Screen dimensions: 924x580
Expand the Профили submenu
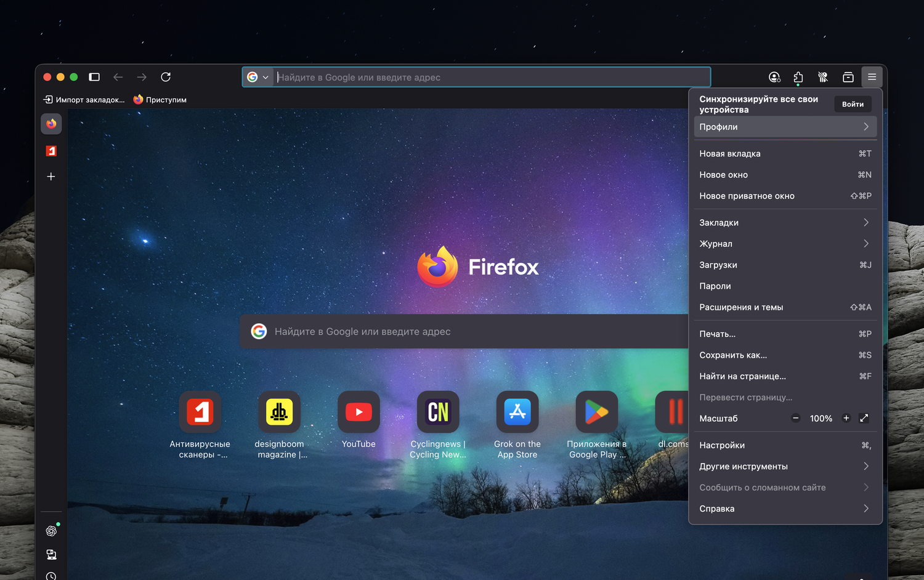(x=785, y=127)
